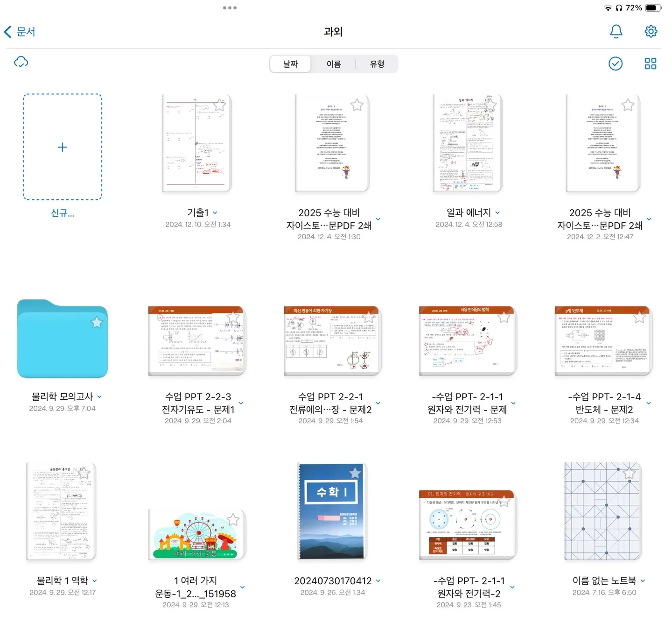
Task: Open the dropdown beside 수업 PPT 2-2-3
Action: [241, 403]
